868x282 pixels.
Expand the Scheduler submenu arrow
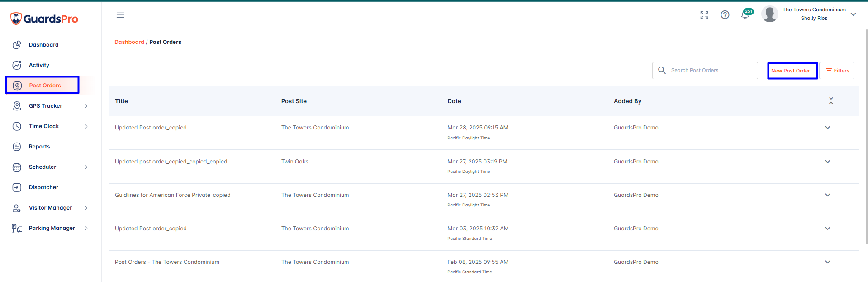86,167
